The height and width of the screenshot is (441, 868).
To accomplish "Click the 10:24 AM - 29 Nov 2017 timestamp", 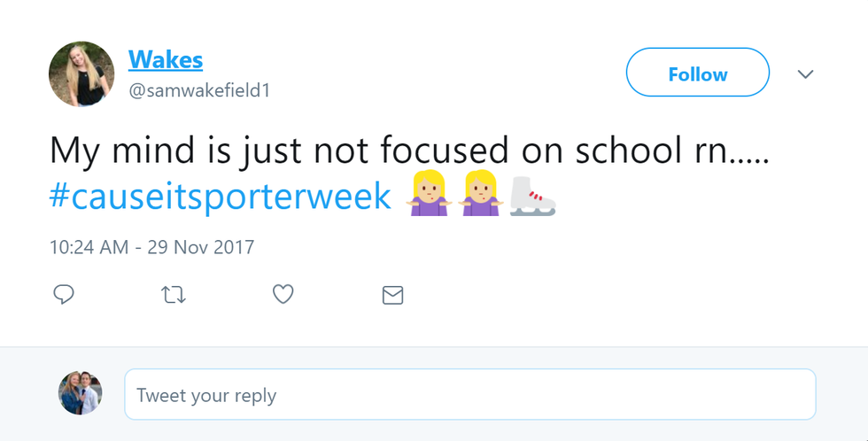I will click(151, 247).
